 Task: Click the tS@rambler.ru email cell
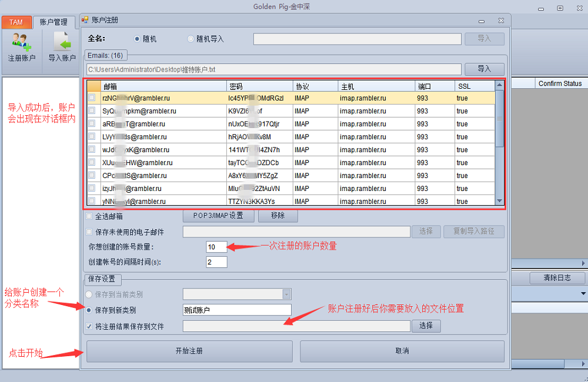coord(163,176)
